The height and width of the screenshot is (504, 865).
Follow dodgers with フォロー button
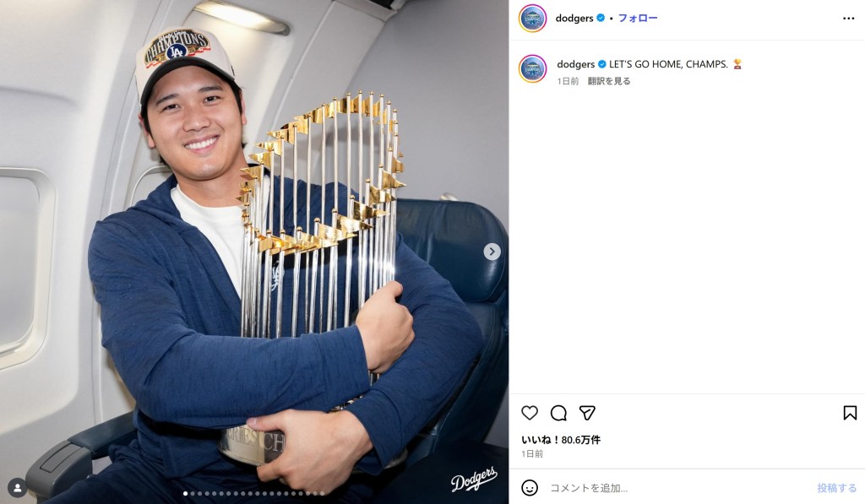click(638, 19)
